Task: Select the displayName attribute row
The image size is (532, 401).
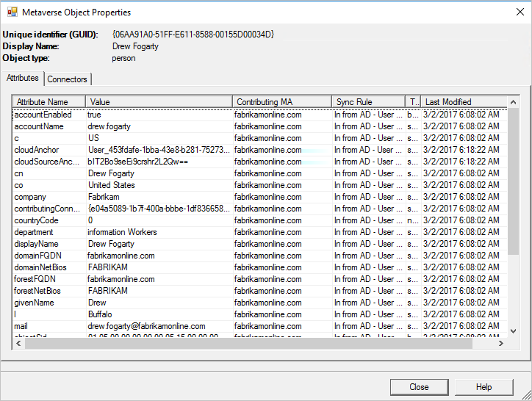Action: [x=260, y=244]
